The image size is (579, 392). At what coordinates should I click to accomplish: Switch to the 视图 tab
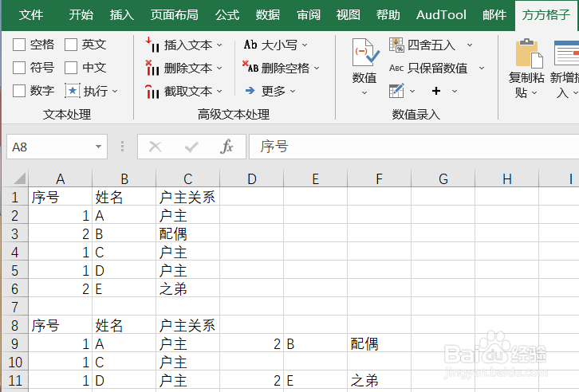pyautogui.click(x=349, y=15)
